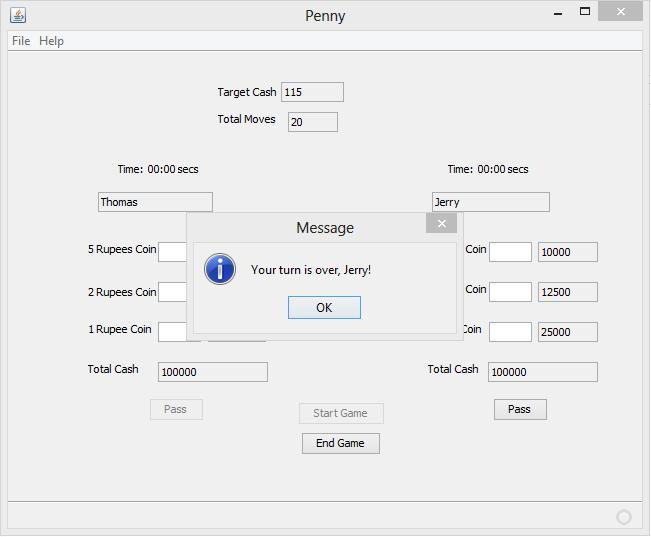This screenshot has height=537, width=651.
Task: Click the Total Moves field showing 20
Action: point(312,122)
